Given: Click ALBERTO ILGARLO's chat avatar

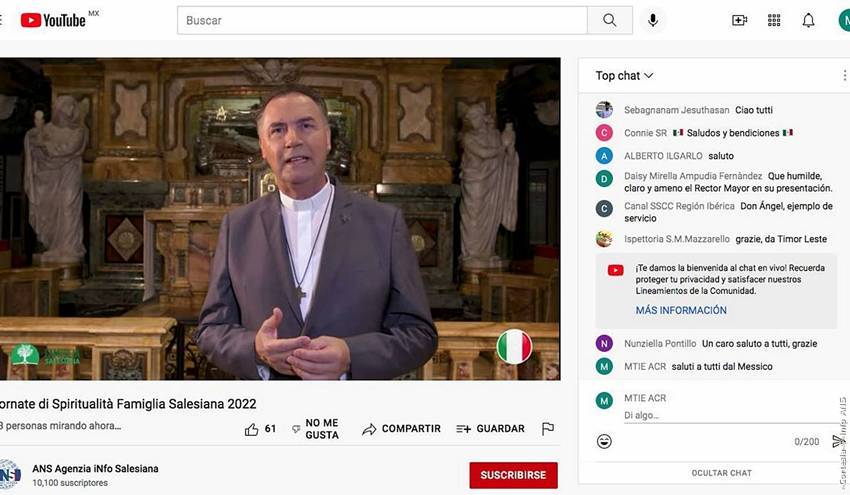Looking at the screenshot, I should pos(604,156).
